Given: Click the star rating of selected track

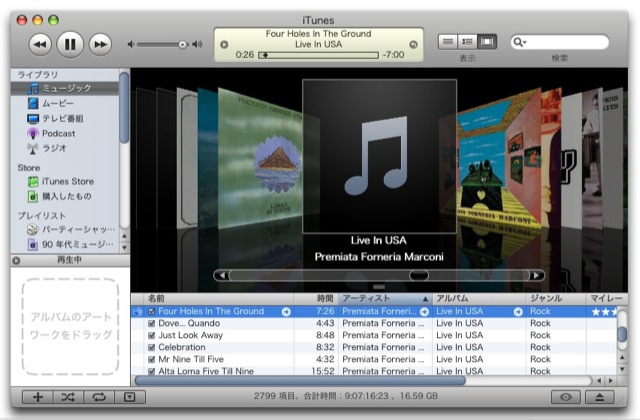Looking at the screenshot, I should (604, 312).
